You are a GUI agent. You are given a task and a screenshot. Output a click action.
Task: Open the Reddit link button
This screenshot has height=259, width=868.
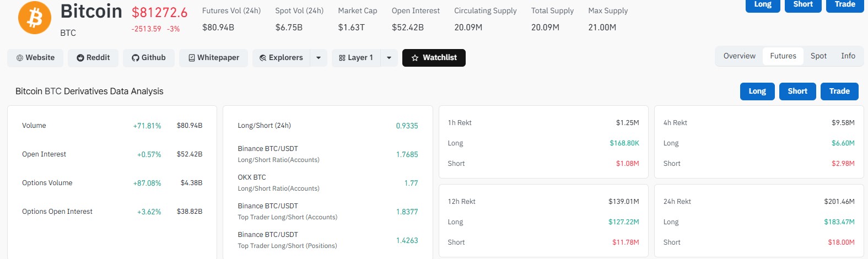[x=93, y=58]
